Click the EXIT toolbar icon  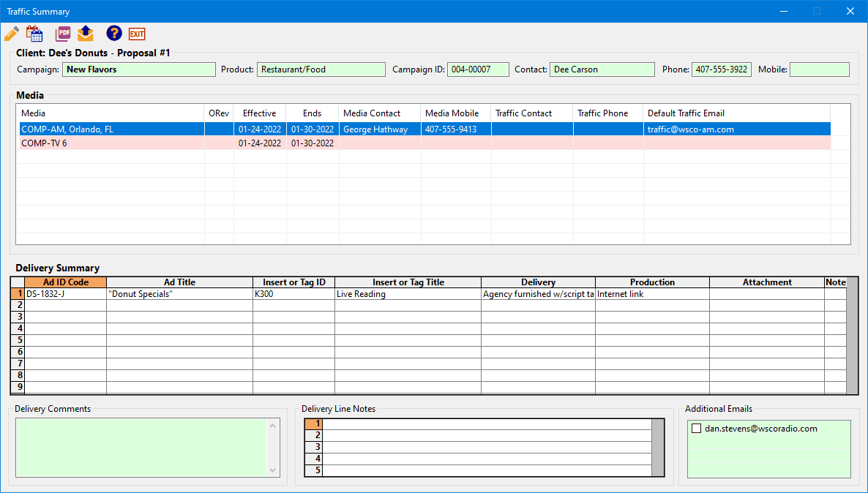coord(137,33)
